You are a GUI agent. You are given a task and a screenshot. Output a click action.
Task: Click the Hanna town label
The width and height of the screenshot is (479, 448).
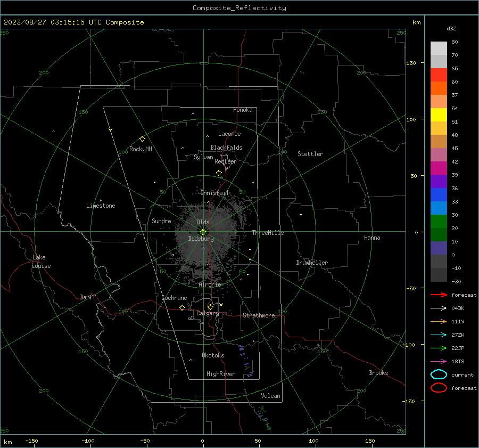click(x=372, y=238)
